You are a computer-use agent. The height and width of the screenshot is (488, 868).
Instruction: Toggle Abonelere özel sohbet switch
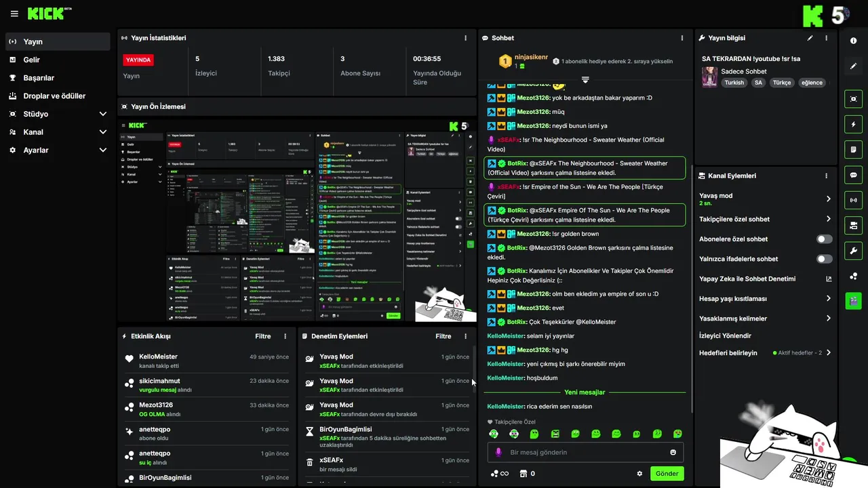[x=825, y=239]
